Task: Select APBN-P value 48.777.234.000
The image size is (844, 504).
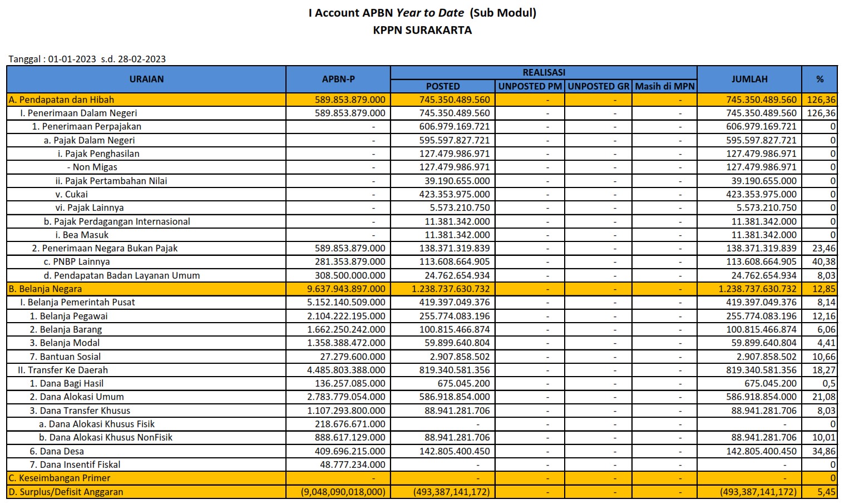Action: point(353,465)
